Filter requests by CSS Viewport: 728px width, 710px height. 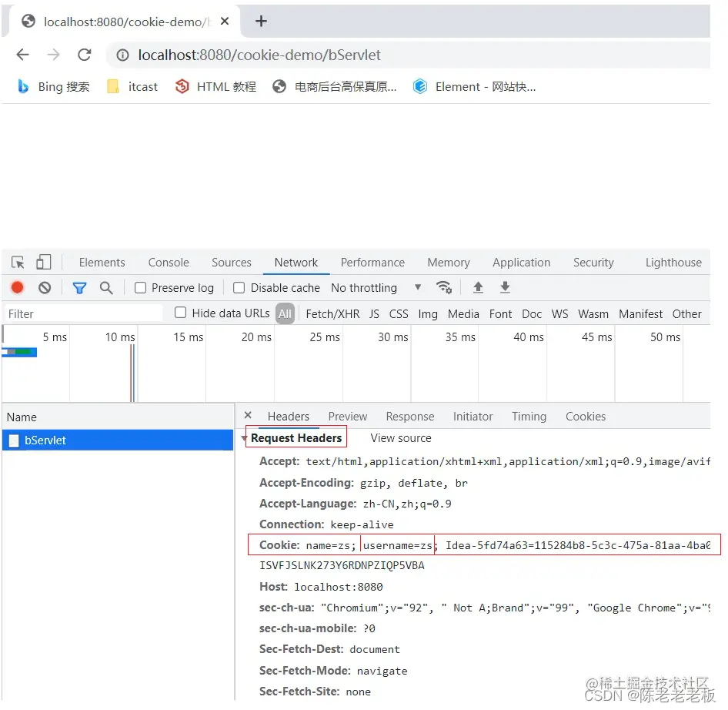click(399, 314)
